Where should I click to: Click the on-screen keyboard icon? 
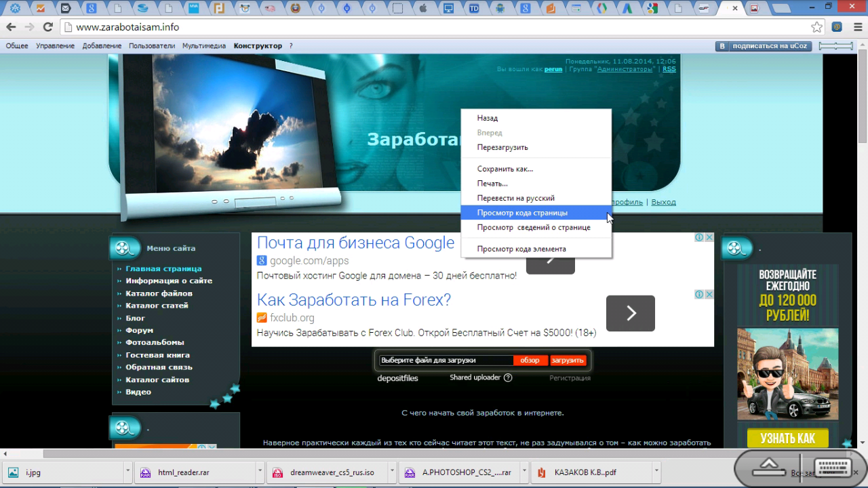[832, 468]
